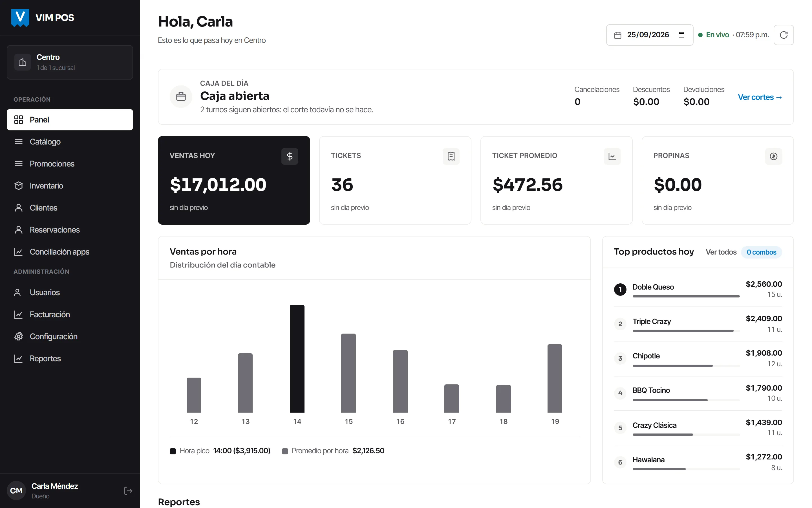This screenshot has width=812, height=508.
Task: Click the Configuración gear icon
Action: click(x=19, y=336)
